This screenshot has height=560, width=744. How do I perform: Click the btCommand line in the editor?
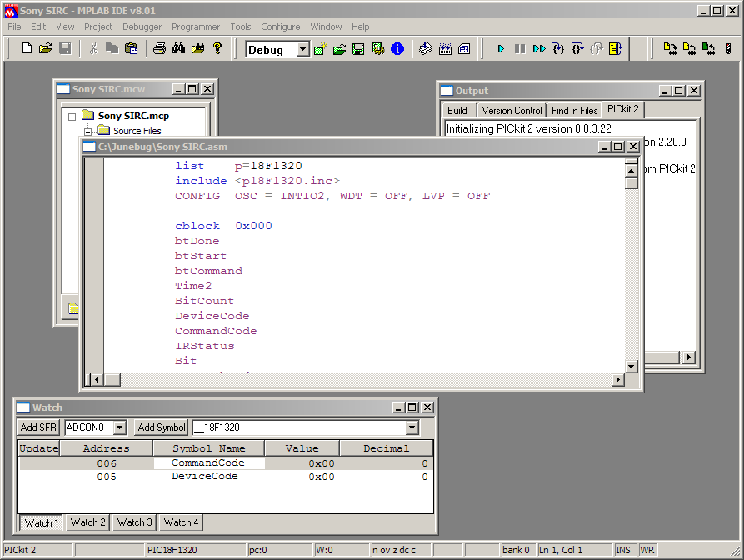tap(209, 271)
